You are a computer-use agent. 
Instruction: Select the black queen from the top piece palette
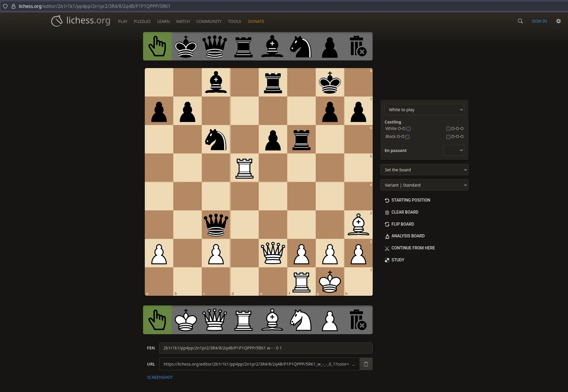point(215,46)
